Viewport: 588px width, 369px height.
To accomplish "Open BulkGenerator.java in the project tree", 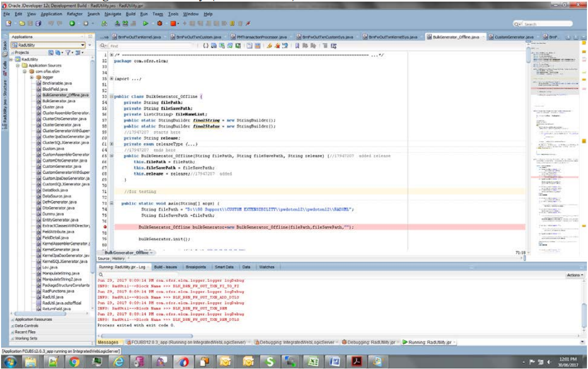I will pyautogui.click(x=59, y=101).
